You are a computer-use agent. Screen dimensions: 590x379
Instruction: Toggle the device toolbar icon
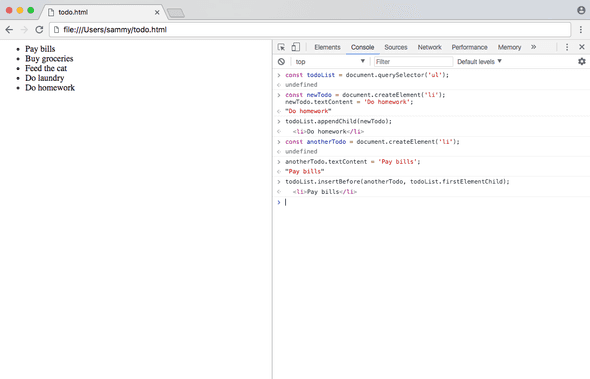296,47
